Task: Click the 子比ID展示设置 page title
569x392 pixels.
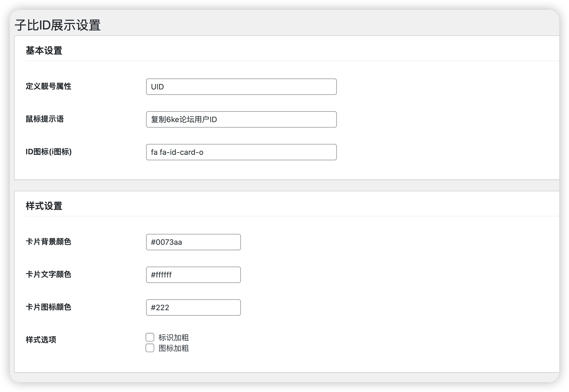Action: [x=58, y=25]
